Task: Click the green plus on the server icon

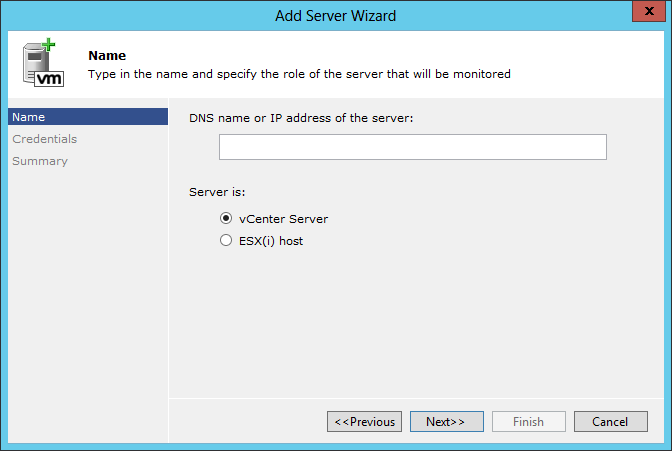Action: 48,44
